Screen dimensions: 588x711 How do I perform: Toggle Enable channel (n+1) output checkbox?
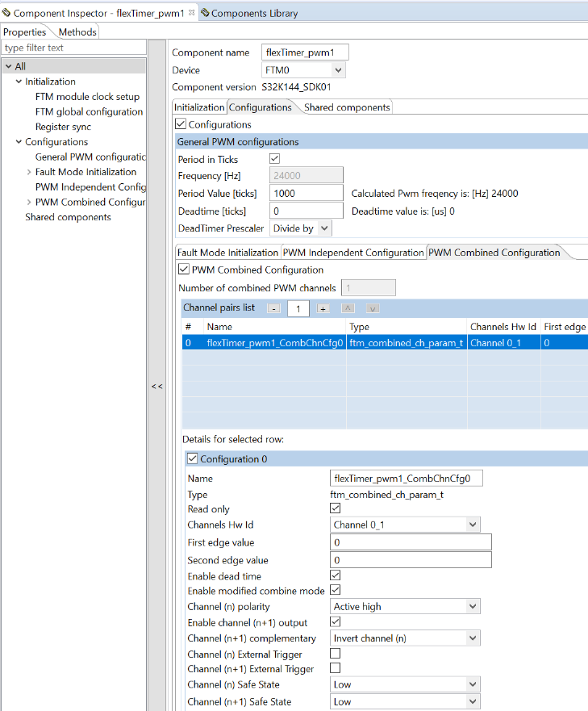click(335, 621)
